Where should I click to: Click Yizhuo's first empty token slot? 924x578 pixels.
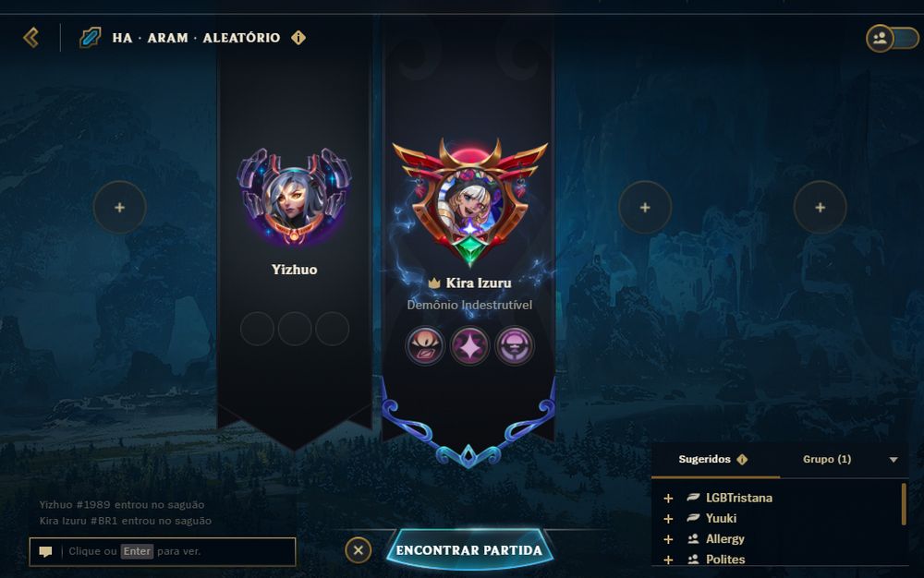click(x=257, y=329)
